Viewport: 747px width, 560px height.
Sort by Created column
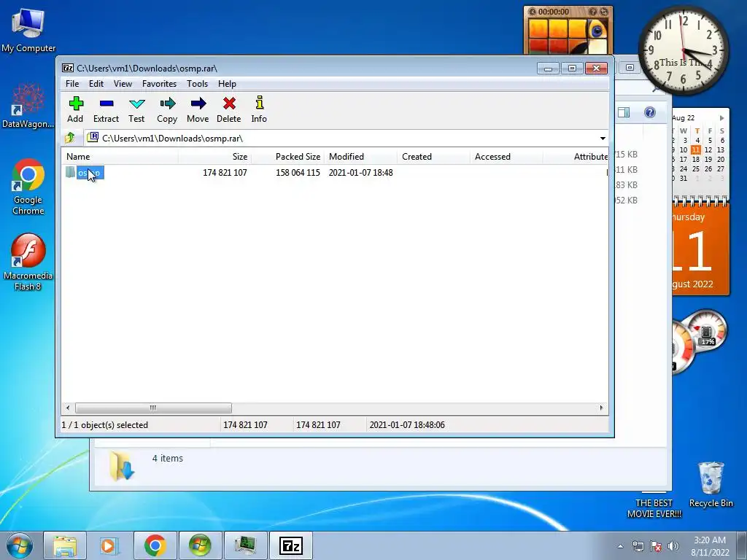pos(433,157)
